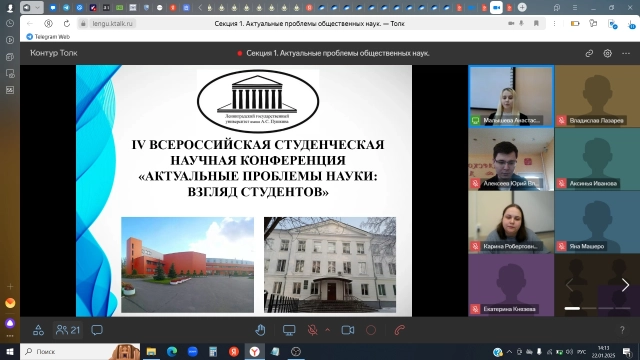Select Аксинья Иванова participant tile
The height and width of the screenshot is (360, 640).
[x=597, y=159]
